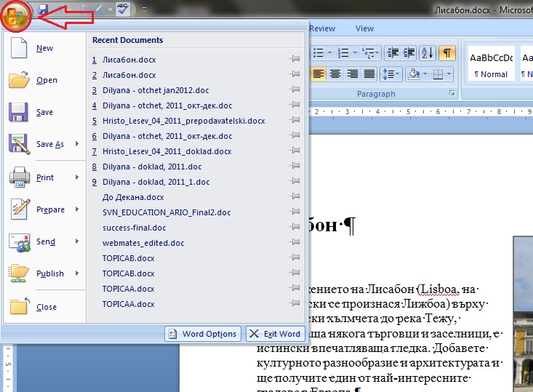Expand the Print submenu arrow
Image resolution: width=533 pixels, height=392 pixels.
pyautogui.click(x=77, y=177)
